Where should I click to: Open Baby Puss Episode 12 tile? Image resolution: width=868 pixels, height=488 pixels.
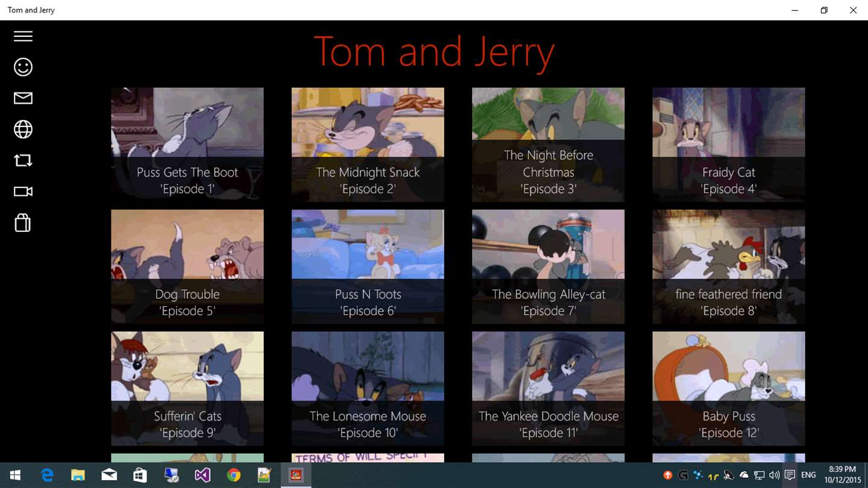point(728,389)
